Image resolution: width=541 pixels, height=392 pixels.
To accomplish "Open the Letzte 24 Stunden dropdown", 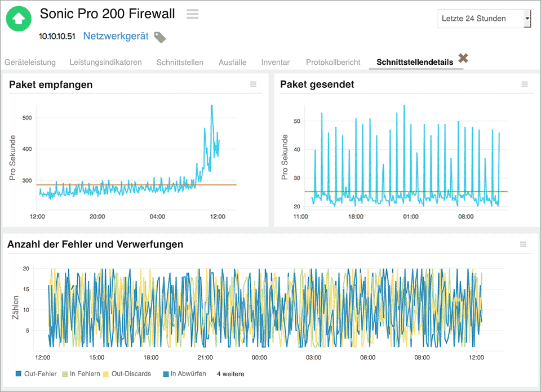I will pos(484,19).
